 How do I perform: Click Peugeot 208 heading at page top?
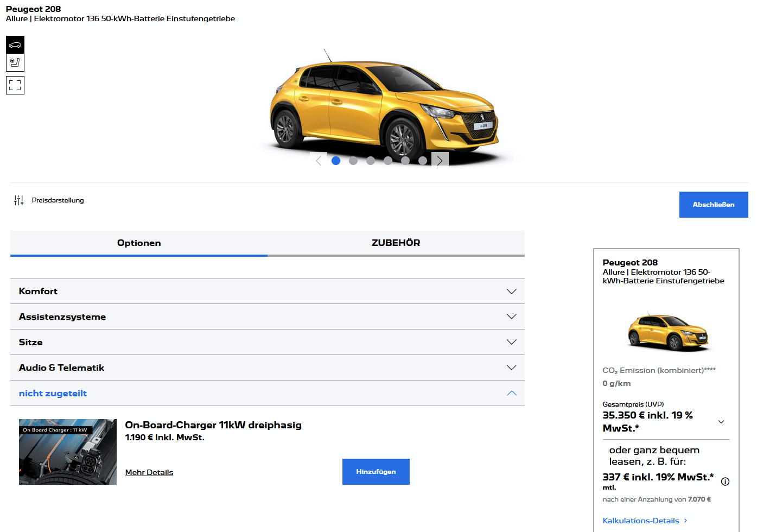(34, 9)
